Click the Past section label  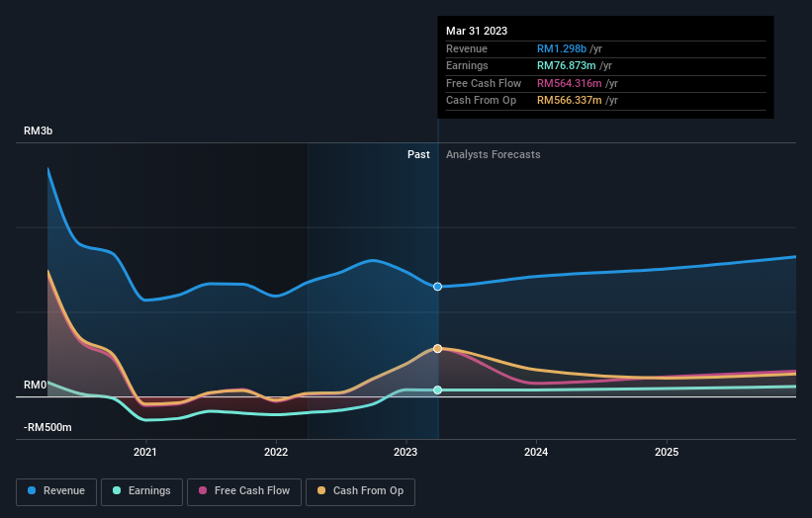pos(418,155)
